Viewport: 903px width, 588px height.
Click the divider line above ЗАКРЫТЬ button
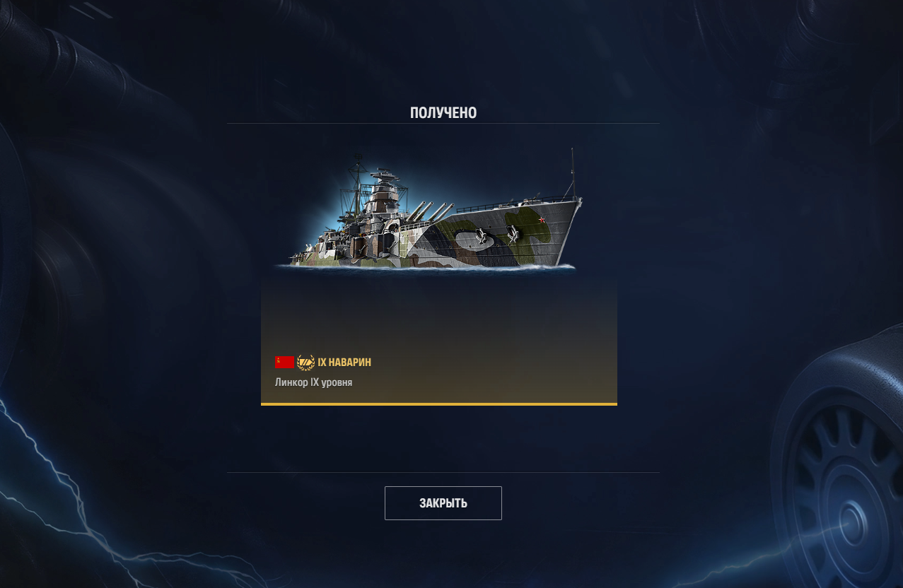coord(443,472)
